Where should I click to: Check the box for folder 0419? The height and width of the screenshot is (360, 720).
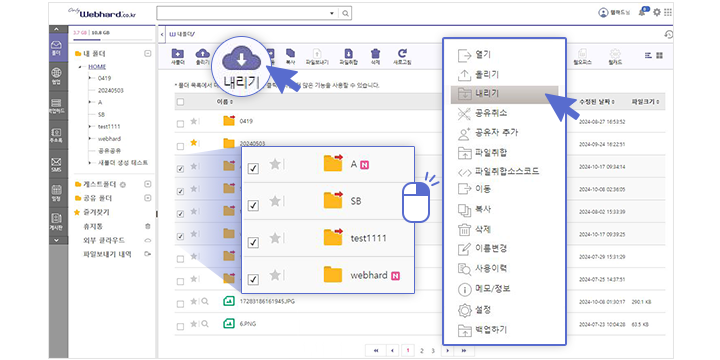180,123
